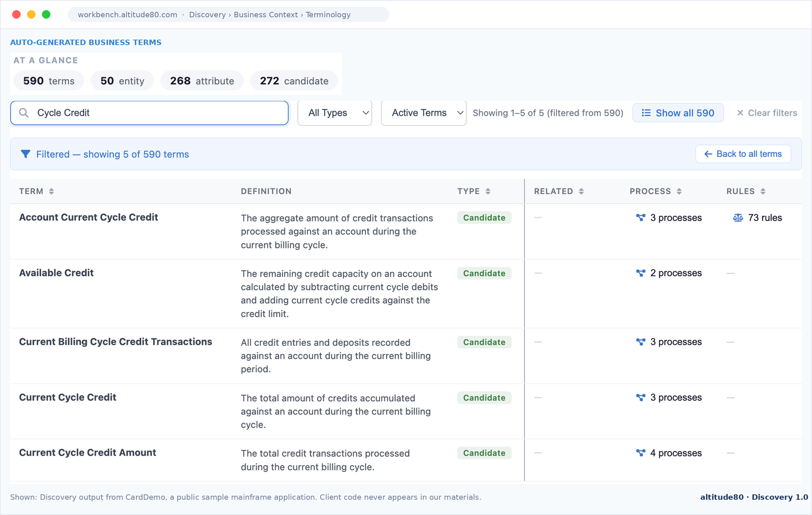Click Candidate badge in Current Cycle Credit Amount row
812x515 pixels.
point(484,453)
